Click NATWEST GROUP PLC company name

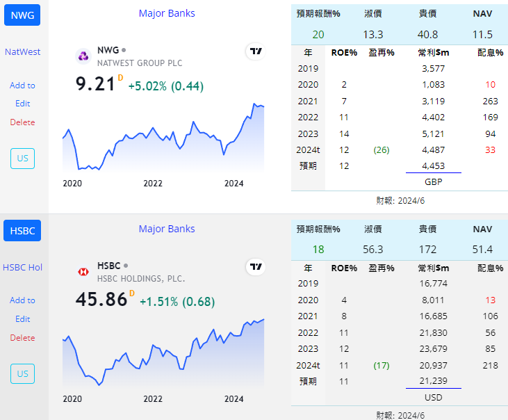[140, 63]
